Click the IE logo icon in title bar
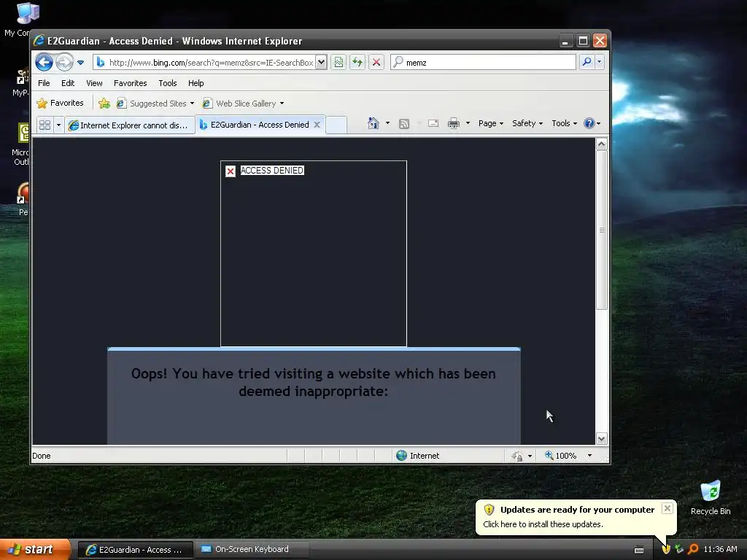 (39, 41)
